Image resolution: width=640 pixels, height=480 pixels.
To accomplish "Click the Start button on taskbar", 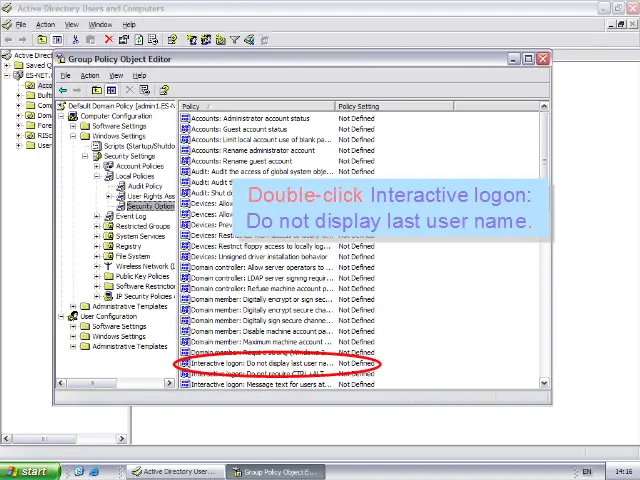I will (x=30, y=471).
